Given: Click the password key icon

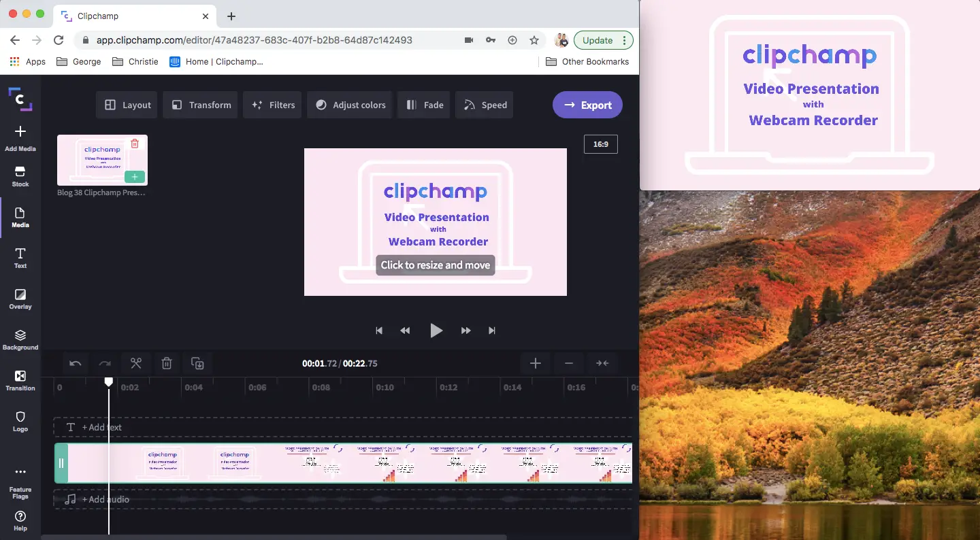Looking at the screenshot, I should (491, 40).
